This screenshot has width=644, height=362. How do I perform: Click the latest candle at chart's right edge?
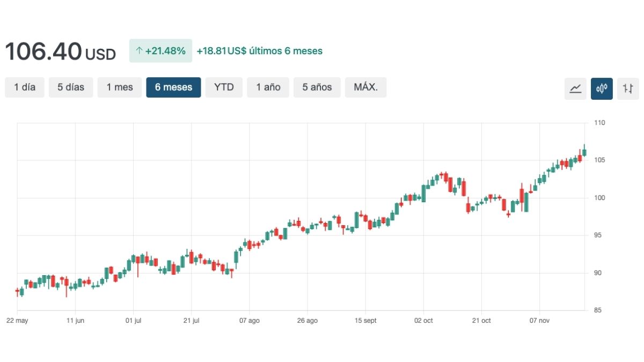click(x=584, y=152)
